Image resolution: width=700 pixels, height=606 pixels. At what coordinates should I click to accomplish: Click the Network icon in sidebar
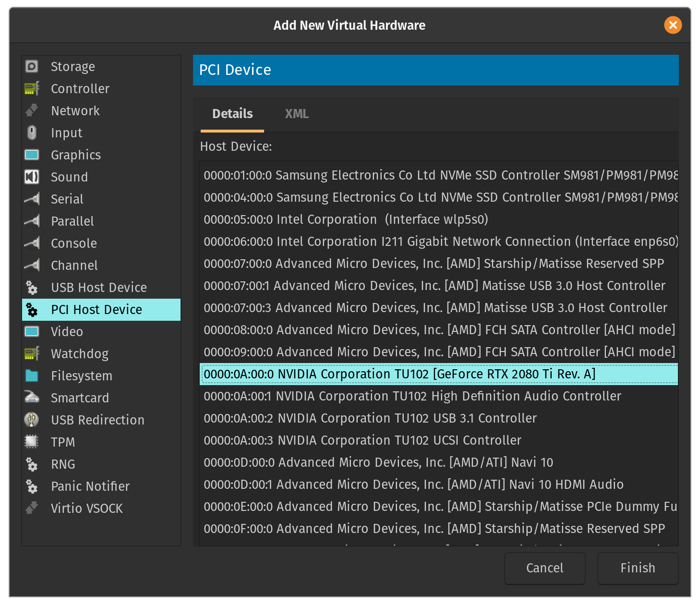click(x=32, y=110)
